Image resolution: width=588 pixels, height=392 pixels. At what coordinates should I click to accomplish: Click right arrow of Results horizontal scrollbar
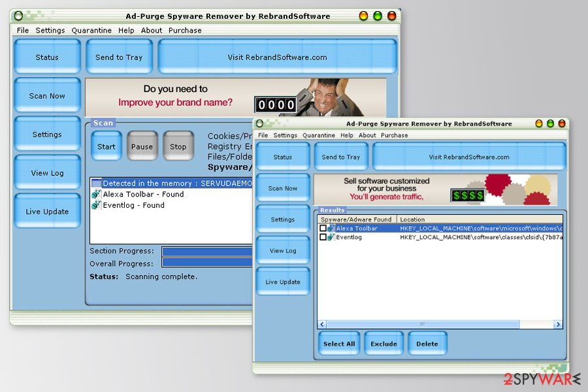point(558,324)
